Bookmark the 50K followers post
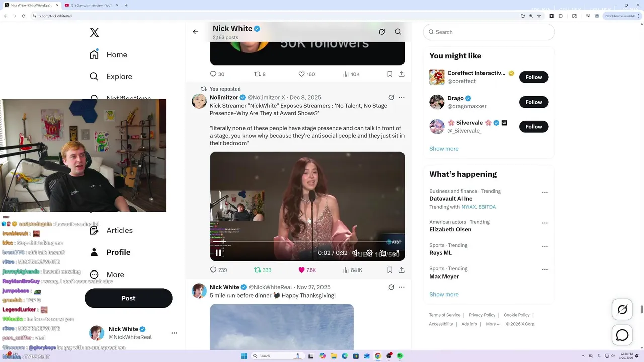Screen dimensions: 644x362 tap(390, 74)
